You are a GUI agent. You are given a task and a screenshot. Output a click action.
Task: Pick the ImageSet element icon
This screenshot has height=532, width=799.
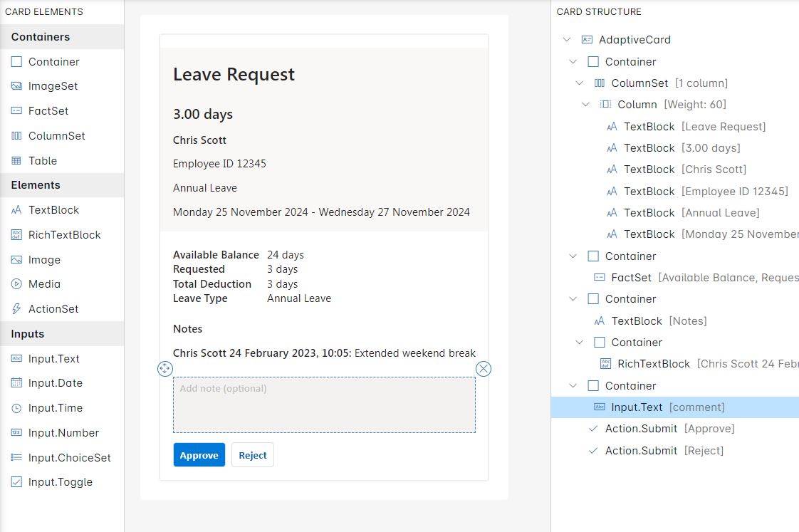click(16, 86)
